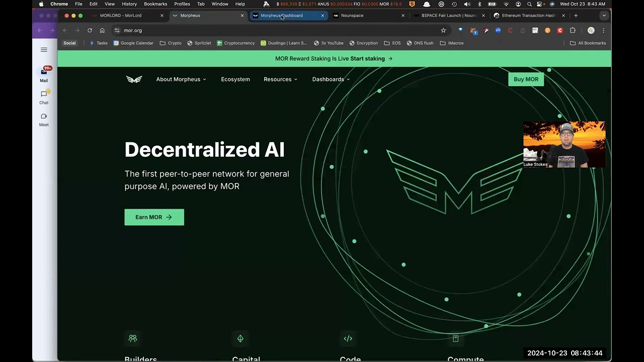Open Chat in the left sidebar

44,97
